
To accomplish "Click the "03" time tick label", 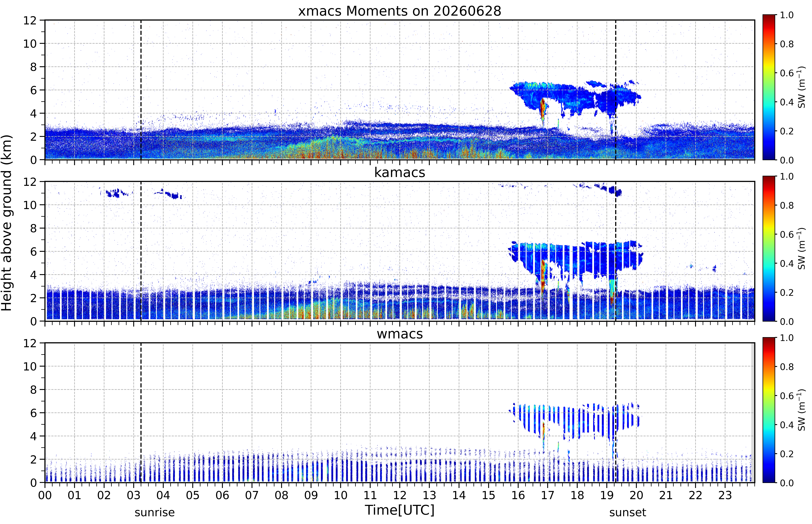I will click(134, 495).
